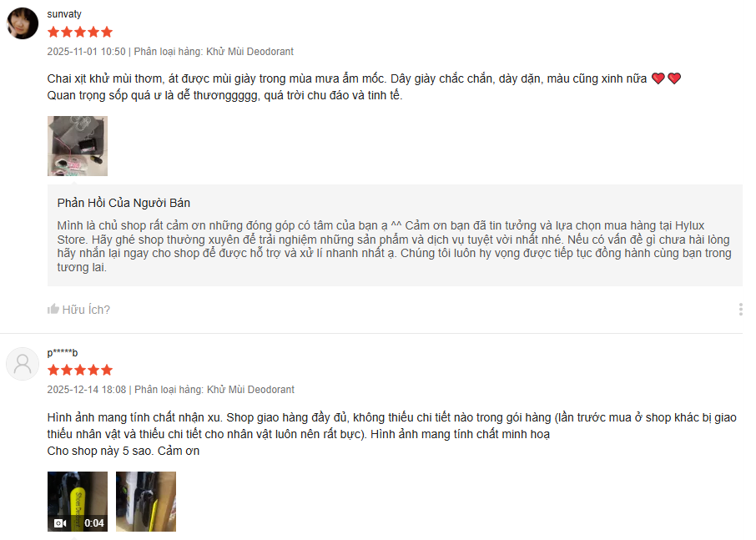Click the video camera icon on the review clip

(60, 523)
